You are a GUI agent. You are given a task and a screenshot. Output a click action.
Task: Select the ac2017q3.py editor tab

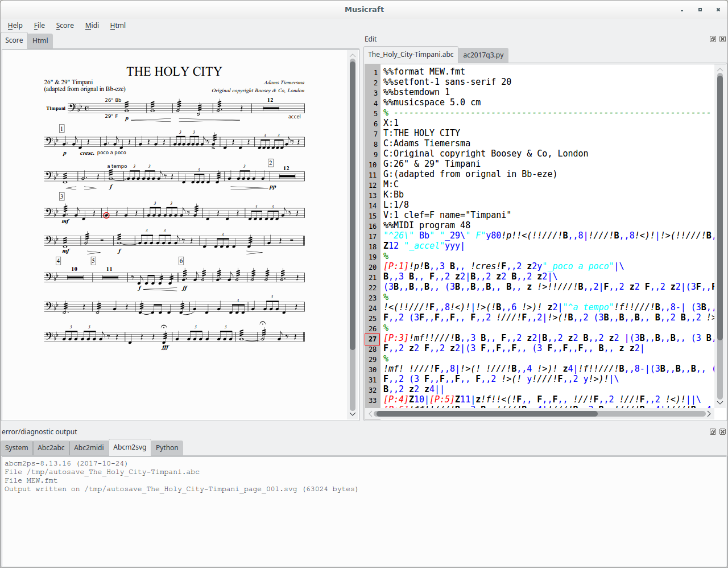tap(483, 55)
